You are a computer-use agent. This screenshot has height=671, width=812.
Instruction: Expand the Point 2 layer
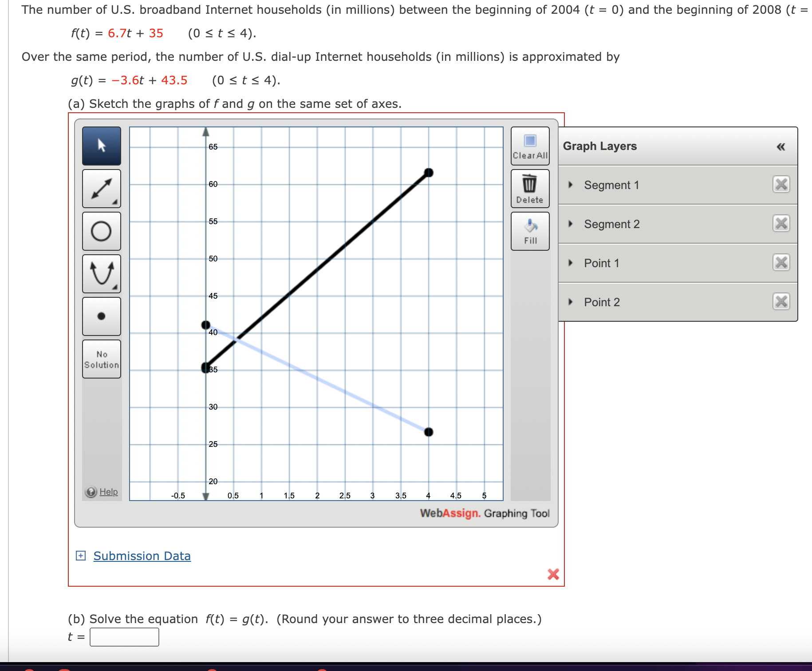click(x=571, y=302)
